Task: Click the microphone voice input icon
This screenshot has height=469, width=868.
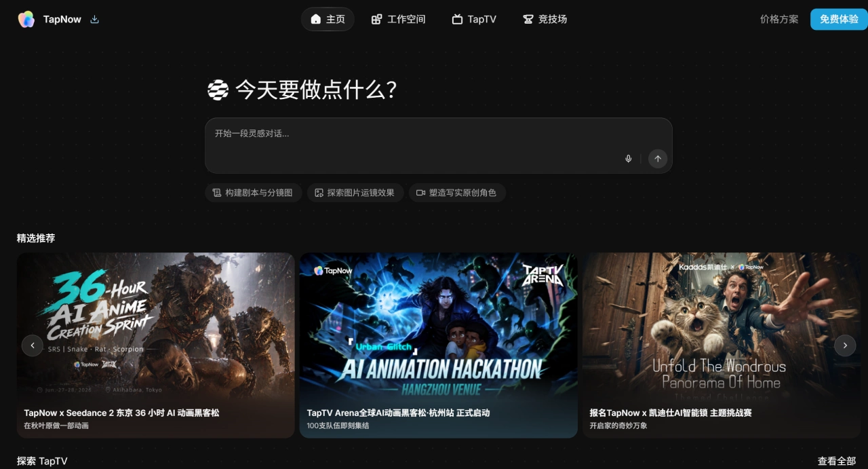Action: tap(629, 159)
